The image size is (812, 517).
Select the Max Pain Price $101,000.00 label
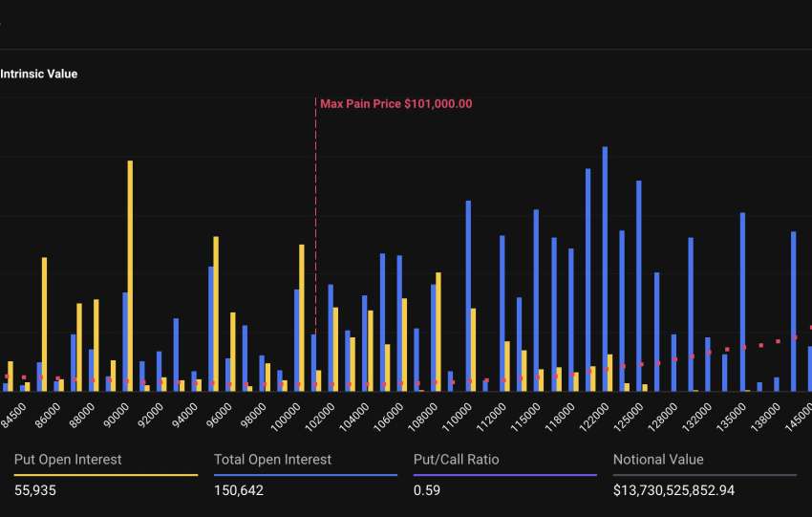[x=395, y=104]
